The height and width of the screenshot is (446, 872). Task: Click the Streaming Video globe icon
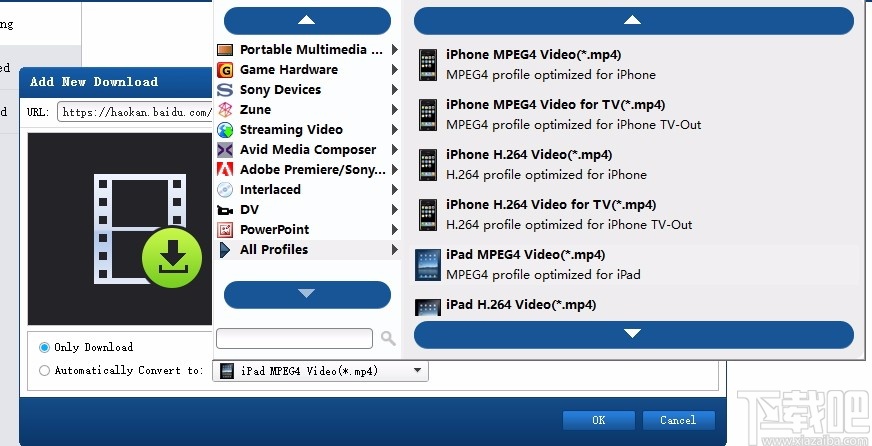point(225,130)
